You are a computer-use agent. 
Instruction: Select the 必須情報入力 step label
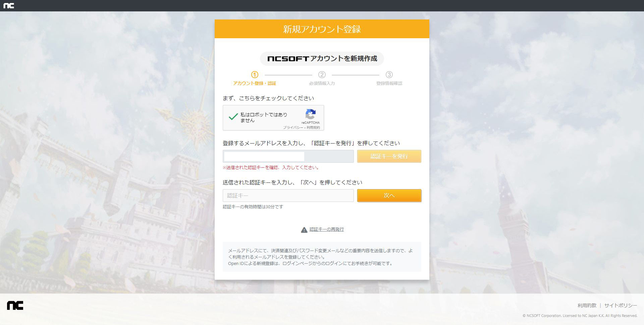coord(322,83)
